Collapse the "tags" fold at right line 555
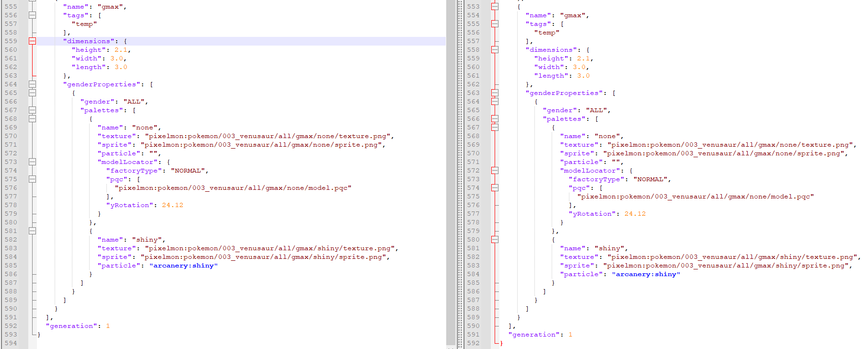 (495, 24)
